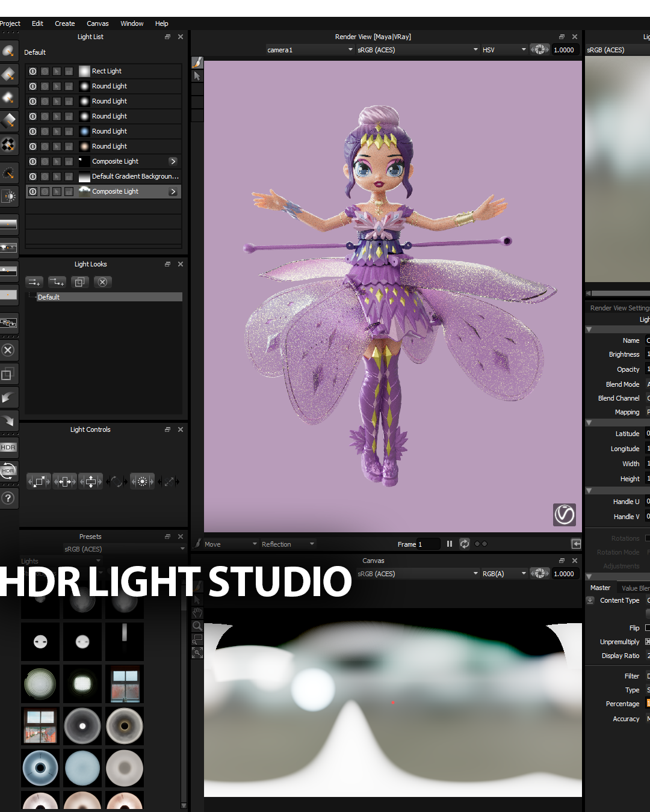Click the add child light look icon
Image resolution: width=650 pixels, height=812 pixels.
click(x=57, y=282)
